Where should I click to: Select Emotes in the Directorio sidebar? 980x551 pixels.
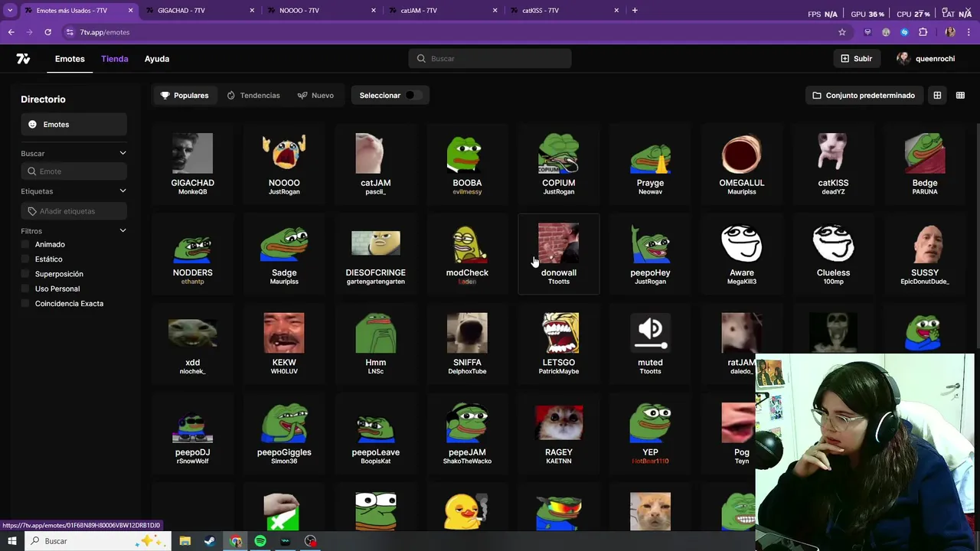click(73, 125)
